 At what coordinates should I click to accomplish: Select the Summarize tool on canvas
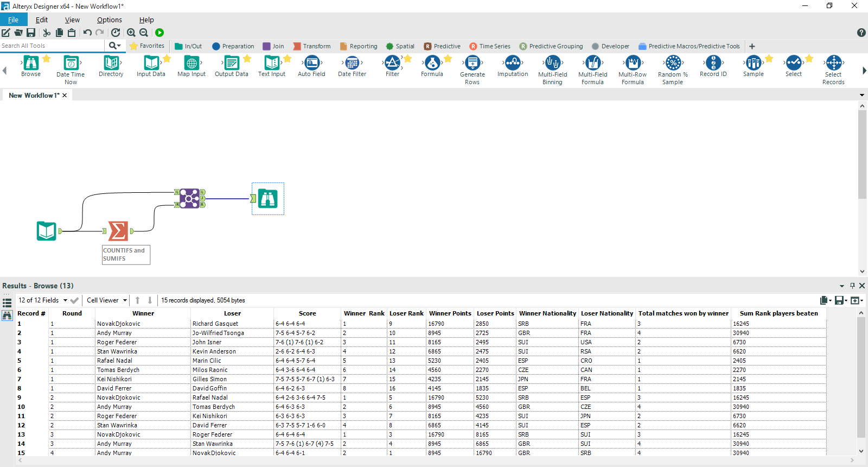118,231
